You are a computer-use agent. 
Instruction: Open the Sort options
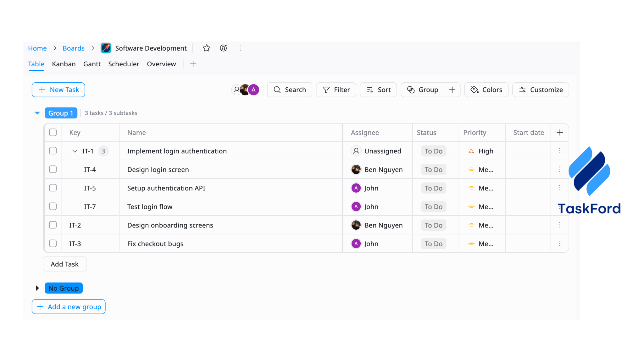coord(378,90)
